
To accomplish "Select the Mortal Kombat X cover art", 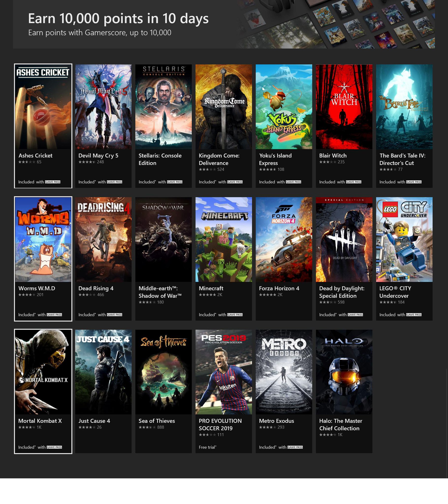I will [43, 372].
